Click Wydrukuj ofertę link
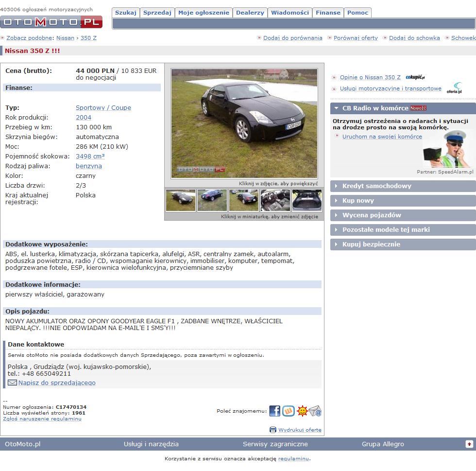Viewport: 476px width, 471px height. [x=300, y=430]
